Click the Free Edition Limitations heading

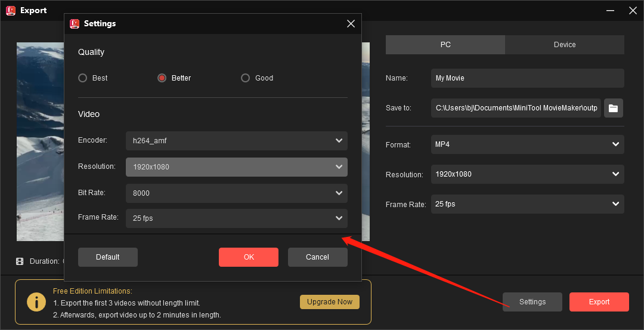92,291
